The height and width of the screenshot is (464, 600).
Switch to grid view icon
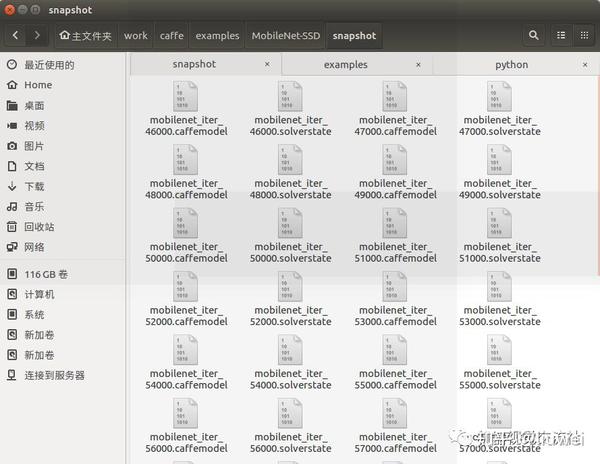(x=584, y=36)
